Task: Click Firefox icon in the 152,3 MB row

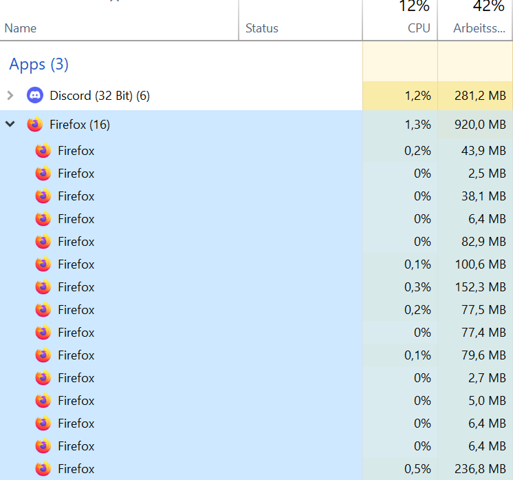Action: (x=43, y=287)
